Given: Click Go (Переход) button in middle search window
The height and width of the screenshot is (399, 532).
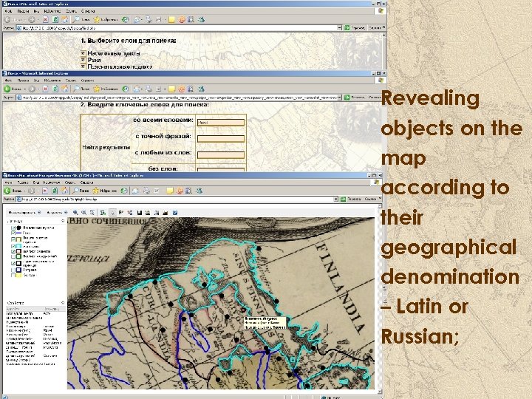Looking at the screenshot, I should [x=355, y=98].
